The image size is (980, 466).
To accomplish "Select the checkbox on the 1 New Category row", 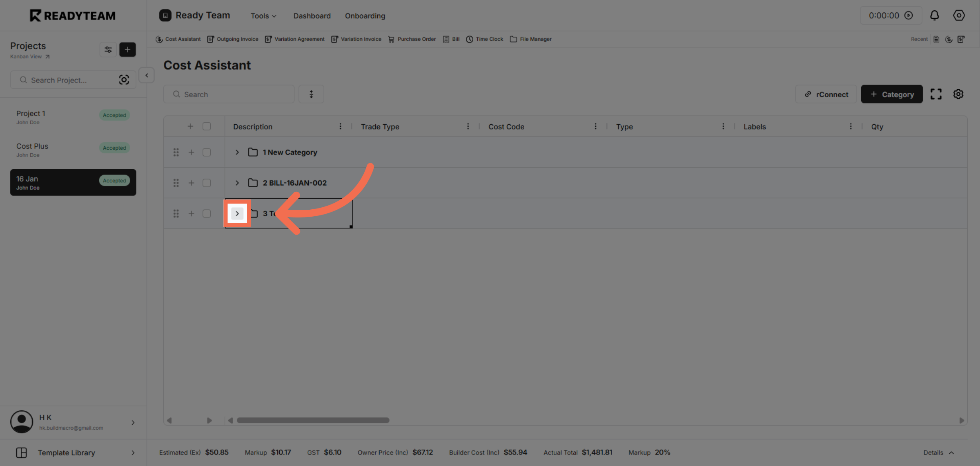I will coord(207,152).
